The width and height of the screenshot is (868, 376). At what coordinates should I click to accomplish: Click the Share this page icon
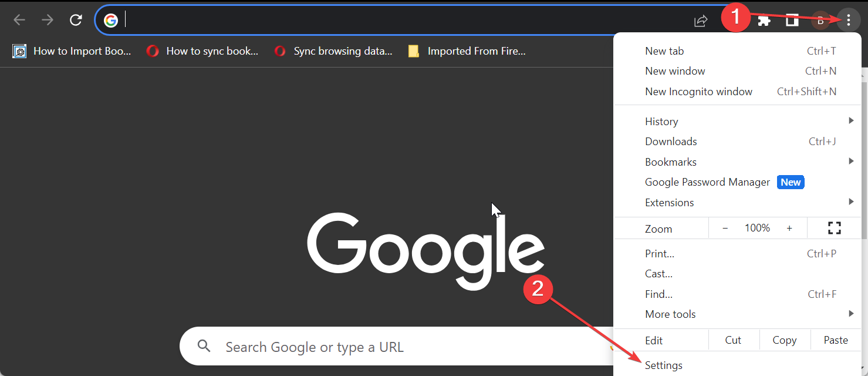[701, 21]
